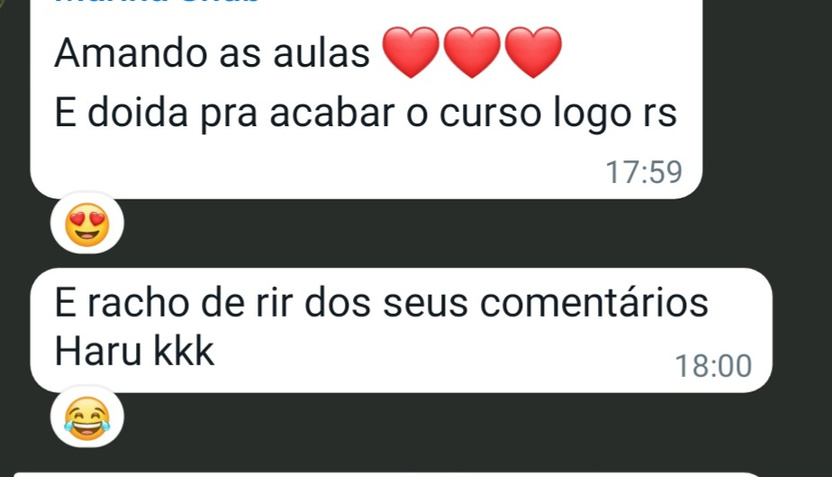Image resolution: width=832 pixels, height=477 pixels.
Task: Tap the first red heart emoji
Action: click(x=411, y=52)
